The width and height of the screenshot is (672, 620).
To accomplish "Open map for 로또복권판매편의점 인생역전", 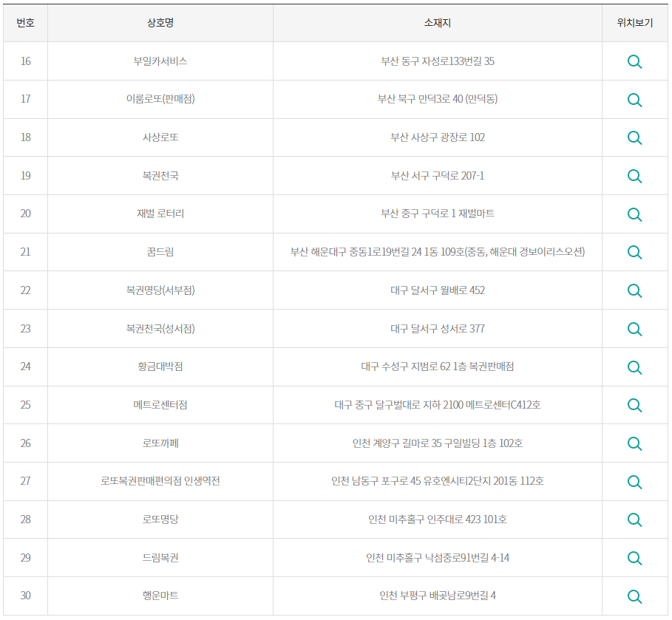I will 634,482.
